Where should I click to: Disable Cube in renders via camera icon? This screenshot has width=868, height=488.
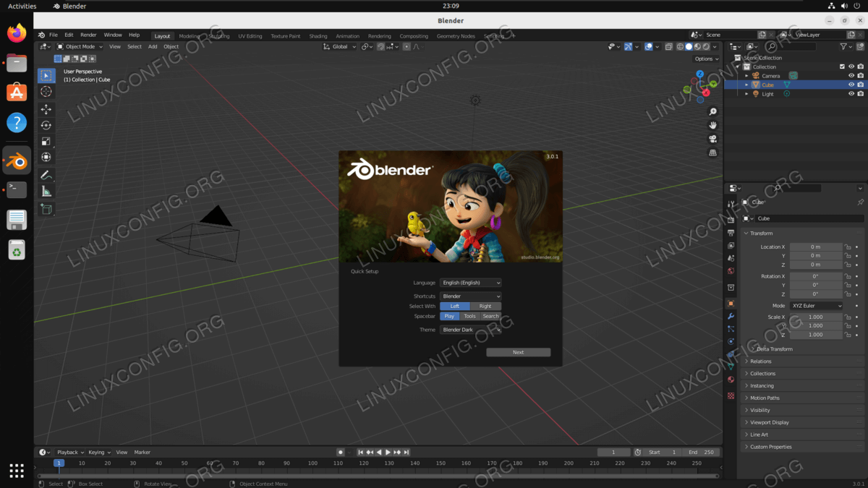coord(861,85)
